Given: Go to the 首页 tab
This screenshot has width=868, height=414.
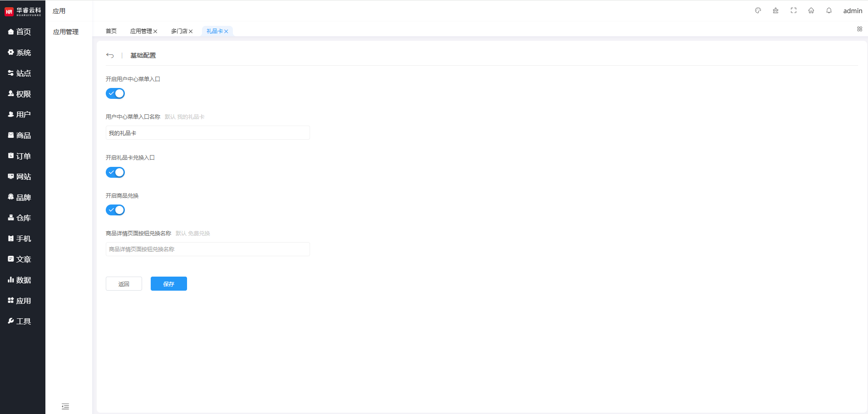Looking at the screenshot, I should (111, 31).
